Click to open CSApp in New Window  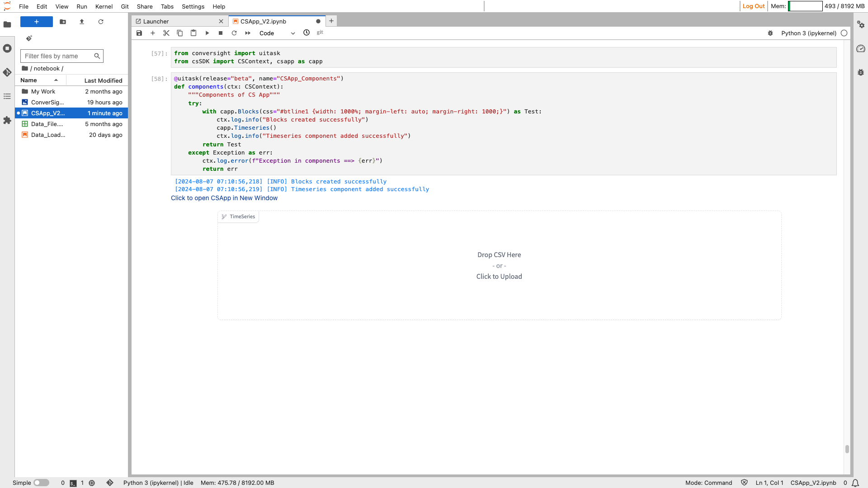pos(224,198)
